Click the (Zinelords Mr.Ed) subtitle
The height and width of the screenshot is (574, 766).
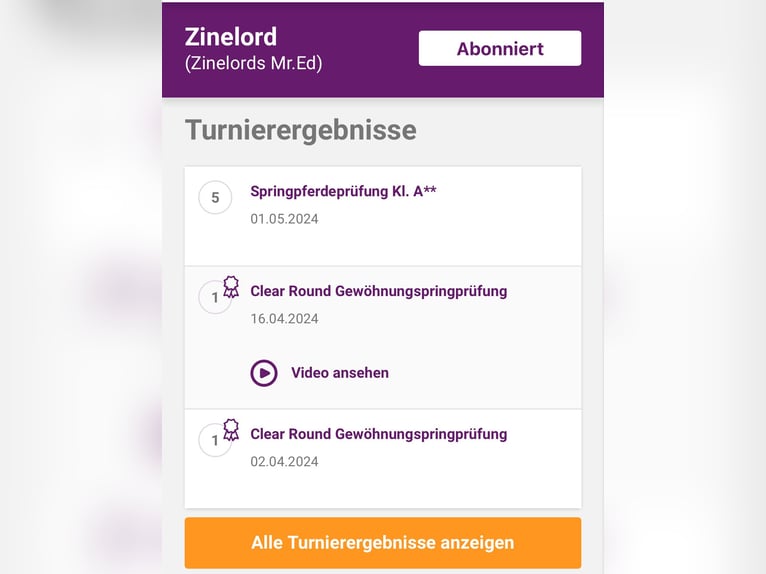254,64
